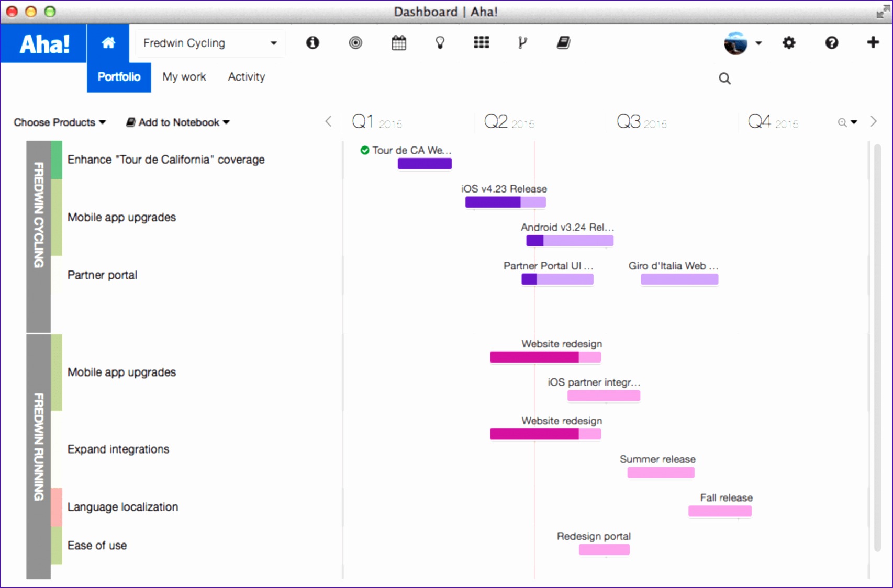Viewport: 893px width, 588px height.
Task: Open the Notebook reports icon
Action: (563, 43)
